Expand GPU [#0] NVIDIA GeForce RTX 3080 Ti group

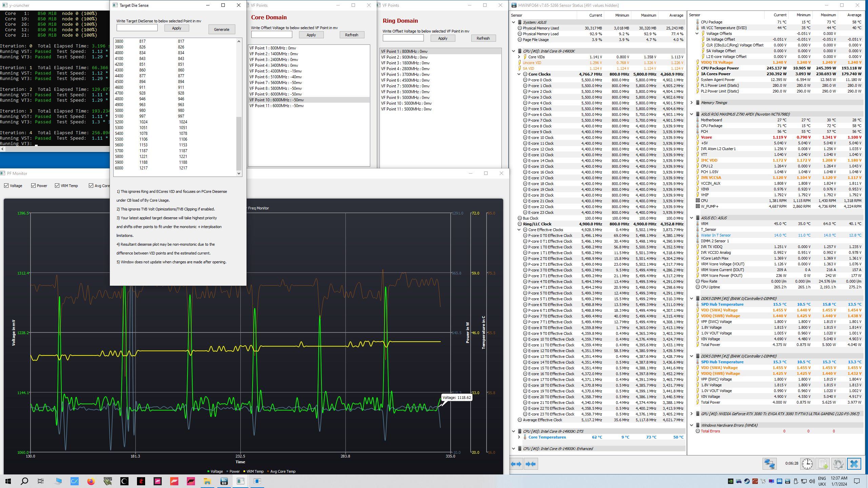692,414
